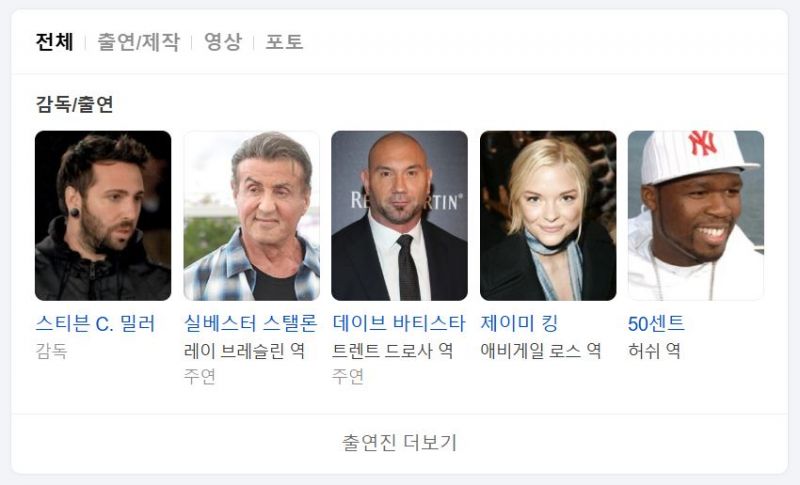Switch to the 출연/제작 tab
Image resolution: width=800 pixels, height=485 pixels.
tap(138, 42)
